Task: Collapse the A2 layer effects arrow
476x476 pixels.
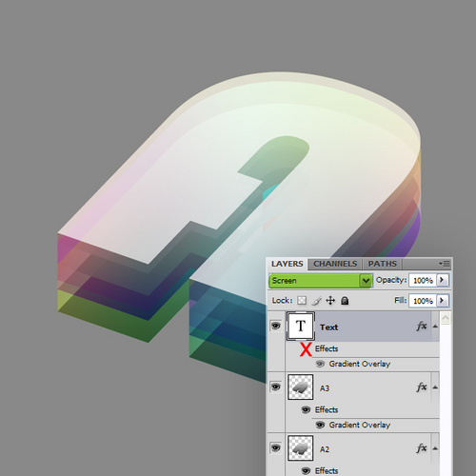Action: click(x=435, y=448)
